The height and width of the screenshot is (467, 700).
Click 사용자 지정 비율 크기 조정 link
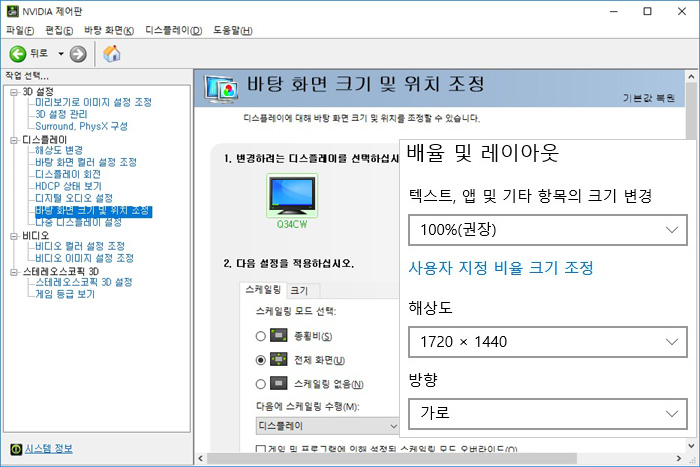(x=501, y=268)
